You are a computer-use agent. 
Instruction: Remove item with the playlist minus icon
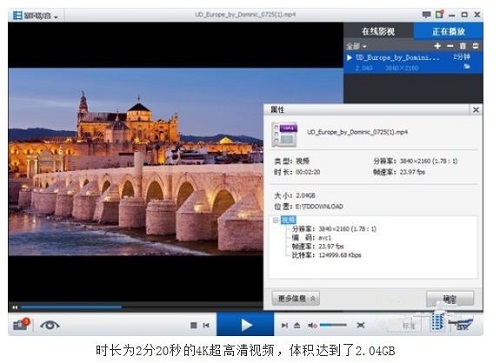[x=450, y=46]
